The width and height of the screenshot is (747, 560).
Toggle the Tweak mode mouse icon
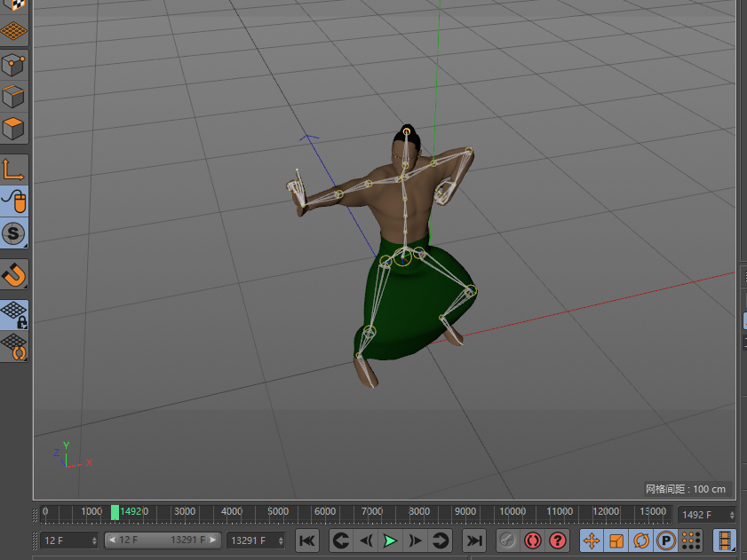[14, 201]
